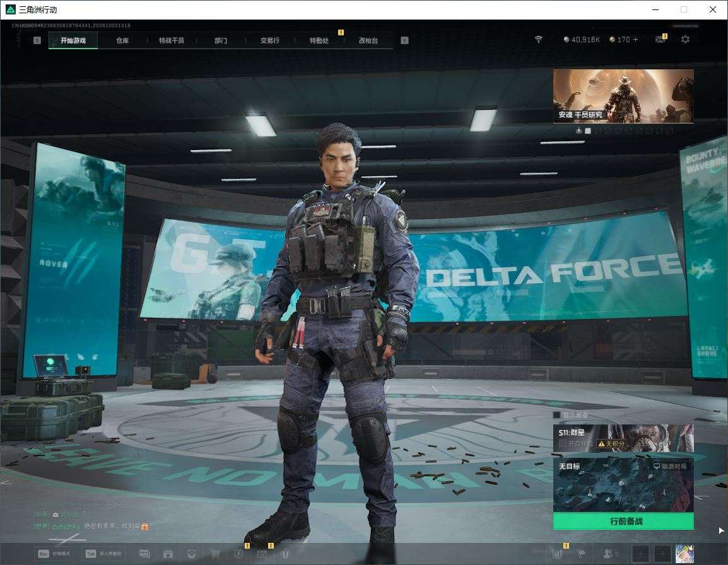Click the player avatar portrait
Screen dimensions: 728x565
coord(684,554)
